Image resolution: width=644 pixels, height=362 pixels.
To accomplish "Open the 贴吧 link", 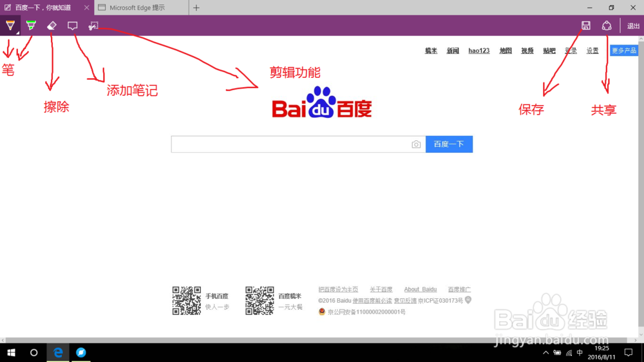I will tap(549, 50).
